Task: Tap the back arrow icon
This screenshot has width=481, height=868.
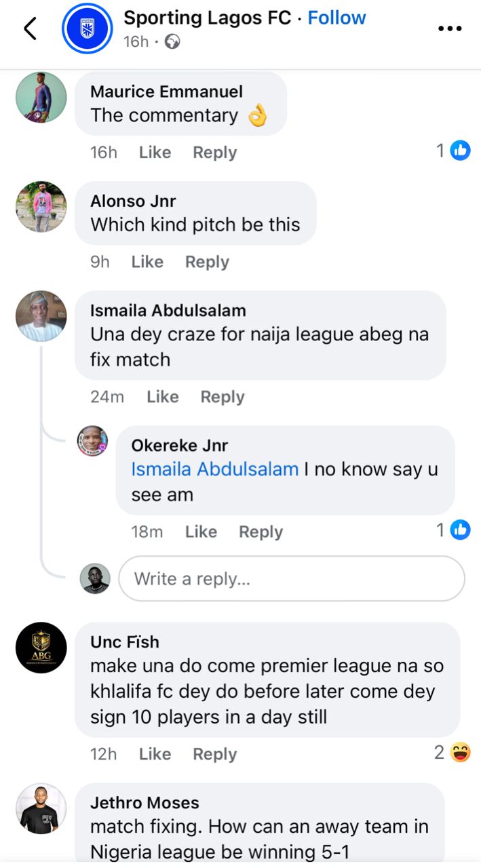Action: (30, 28)
